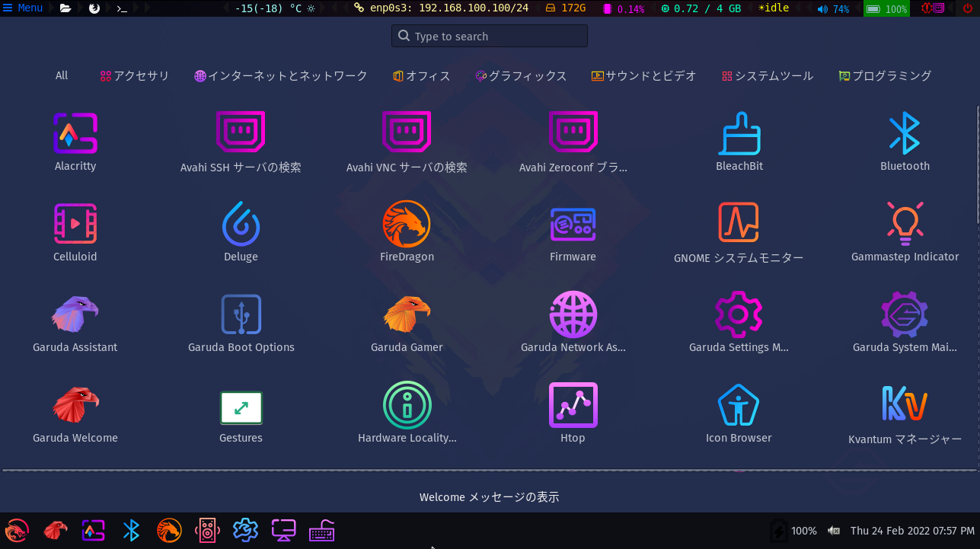The height and width of the screenshot is (549, 980).
Task: Click the 172G disk usage indicator
Action: (566, 8)
